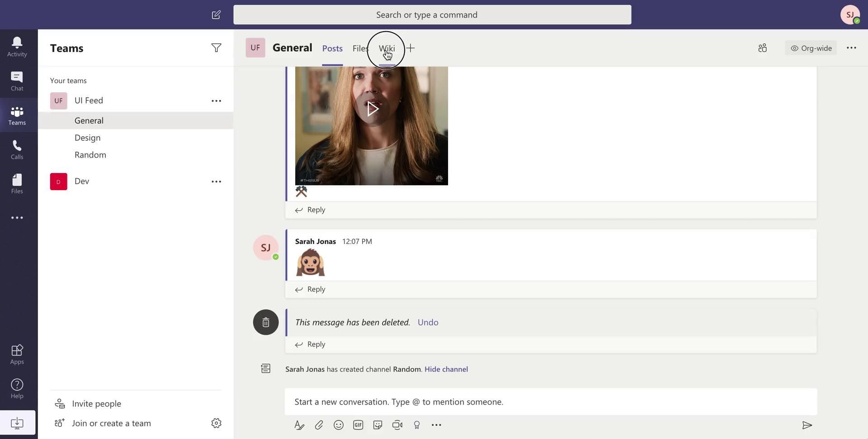Open Chat in left sidebar
868x439 pixels.
tap(17, 81)
